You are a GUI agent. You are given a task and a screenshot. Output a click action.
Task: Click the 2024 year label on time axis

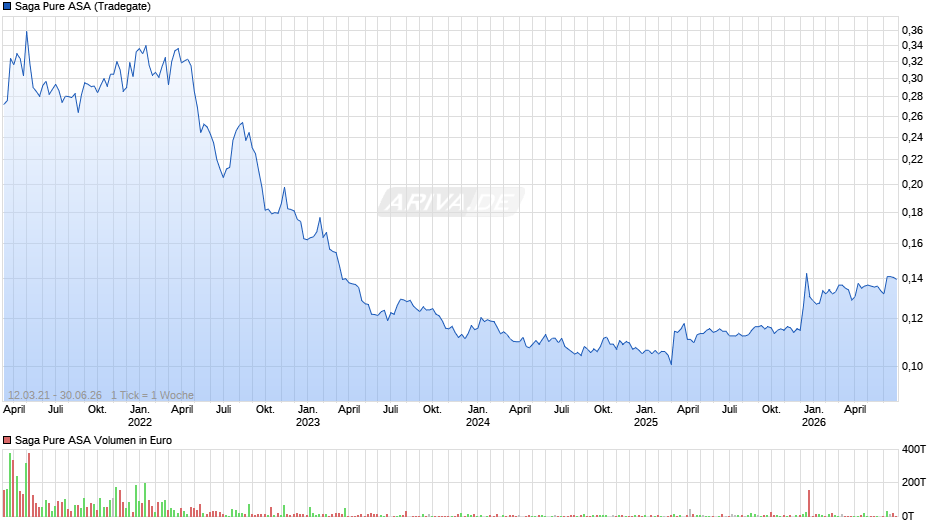point(478,422)
